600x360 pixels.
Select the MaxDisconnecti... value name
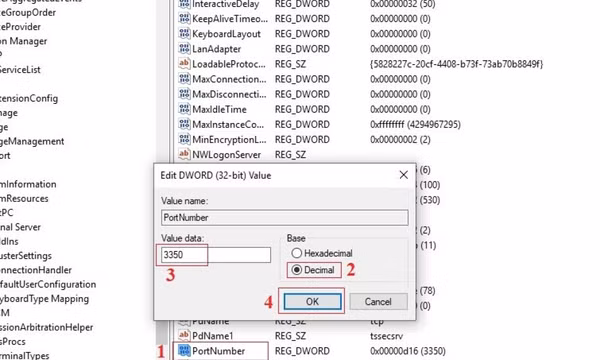coord(229,94)
